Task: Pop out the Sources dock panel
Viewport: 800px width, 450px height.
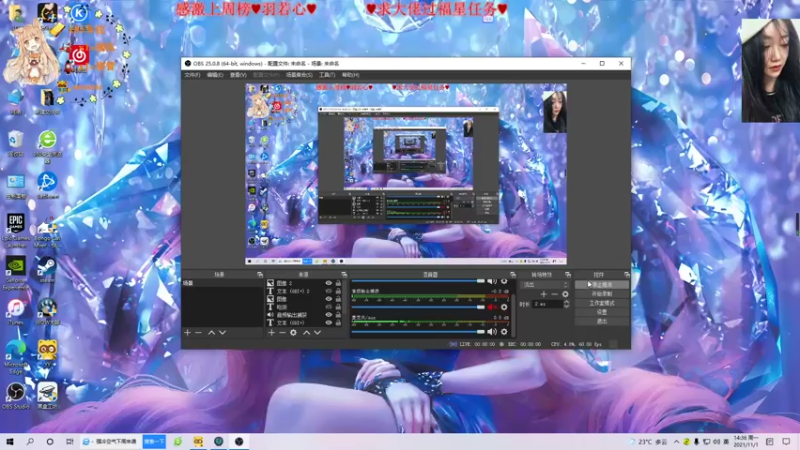Action: coord(344,274)
